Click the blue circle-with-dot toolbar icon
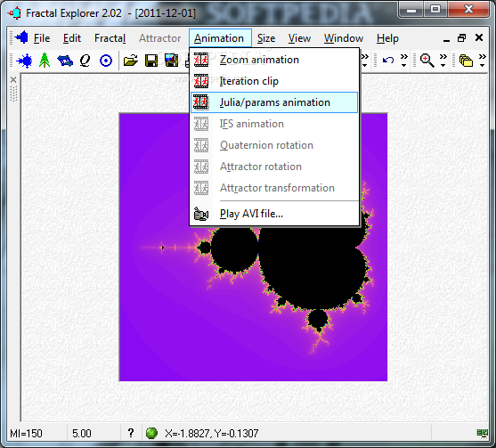The height and width of the screenshot is (448, 496). tap(106, 61)
